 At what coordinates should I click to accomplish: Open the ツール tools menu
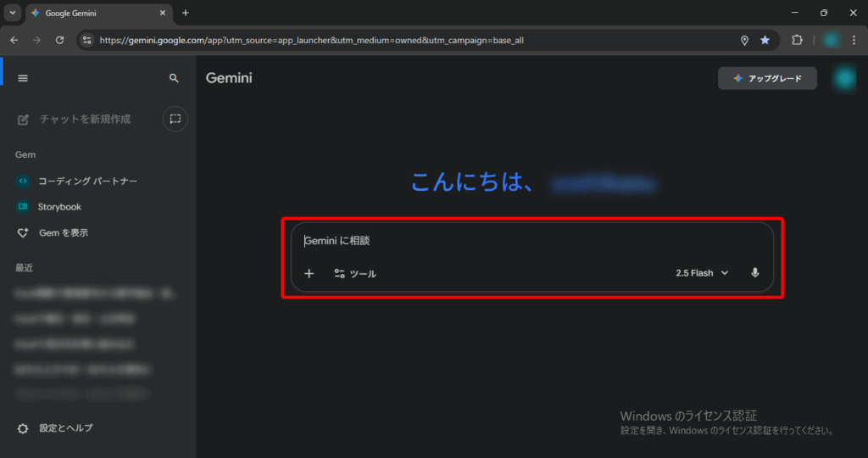tap(355, 273)
